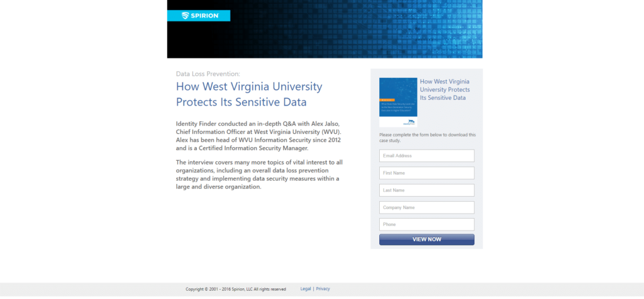Click the "Please complete the form" instruction text
Viewport: 644px width, 299px height.
427,138
